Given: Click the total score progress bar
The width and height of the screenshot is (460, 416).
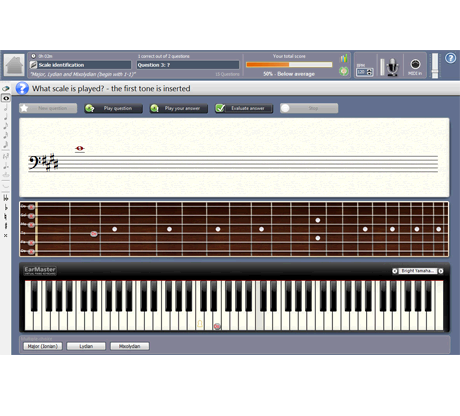Looking at the screenshot, I should click(289, 65).
